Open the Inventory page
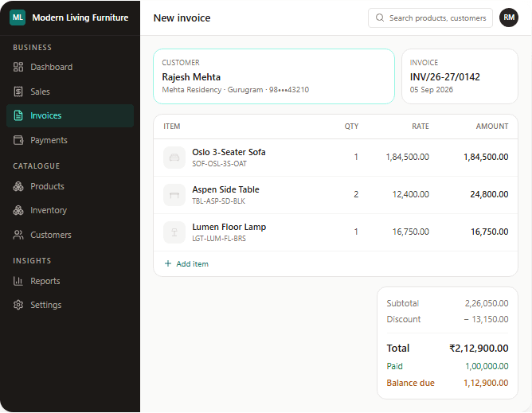The image size is (532, 413). click(x=70, y=210)
